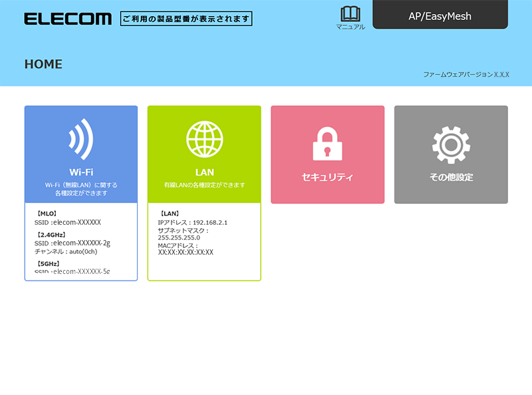
Task: Click the product model number box
Action: 186,19
